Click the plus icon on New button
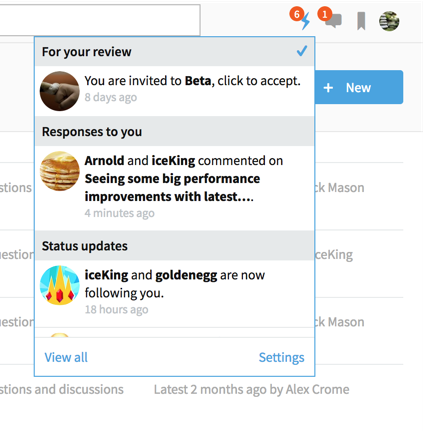The width and height of the screenshot is (424, 431). pyautogui.click(x=328, y=88)
